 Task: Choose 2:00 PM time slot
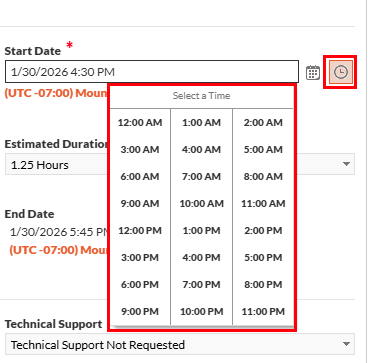click(x=263, y=231)
